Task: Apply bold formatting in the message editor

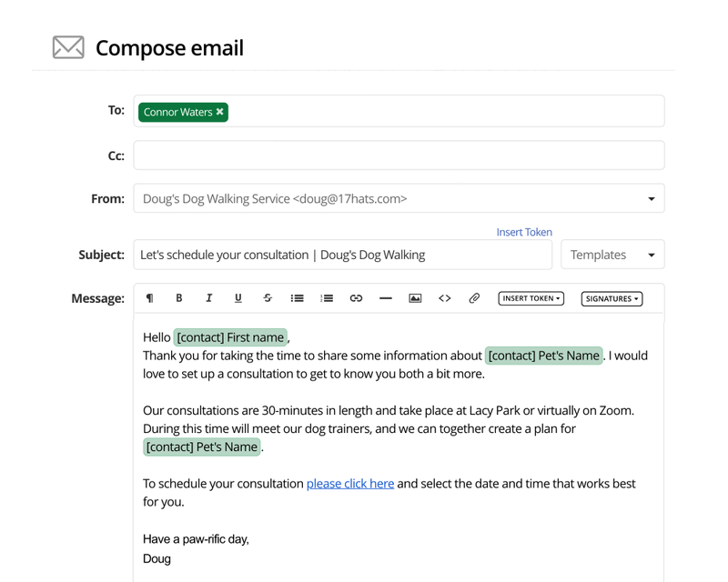Action: point(179,298)
